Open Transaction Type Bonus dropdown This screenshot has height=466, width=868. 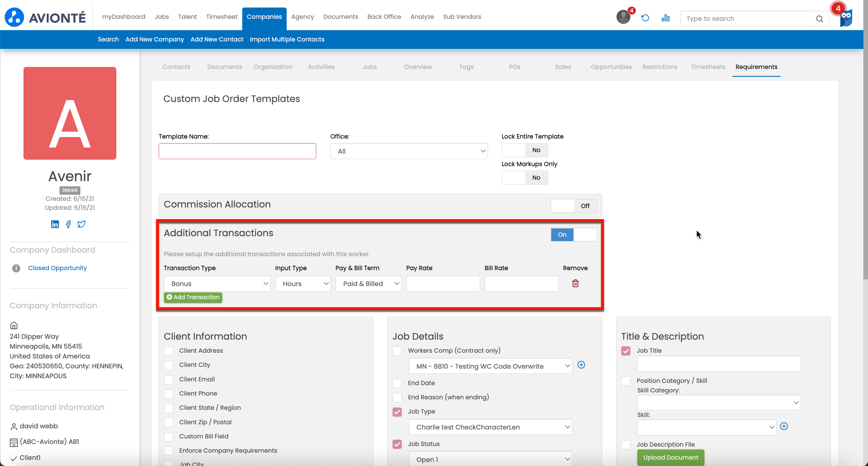pos(217,283)
